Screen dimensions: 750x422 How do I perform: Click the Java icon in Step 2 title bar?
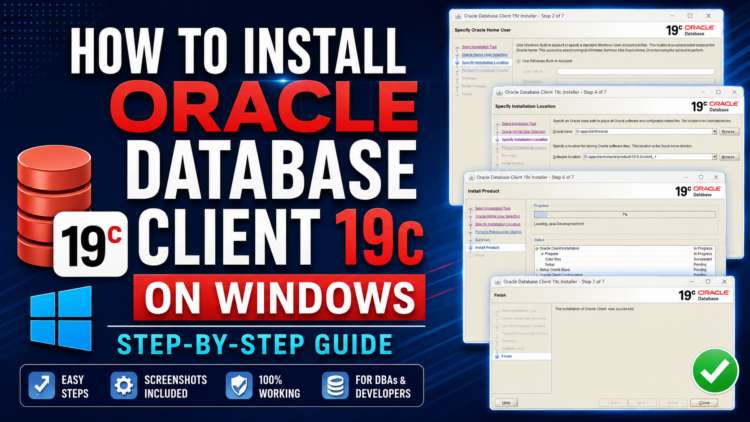458,16
